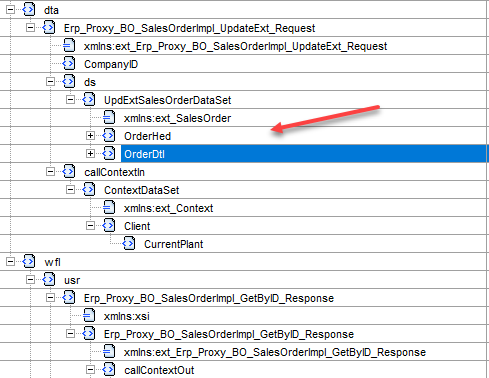Image resolution: width=489 pixels, height=378 pixels.
Task: Select the CompanyID tree row
Action: pyautogui.click(x=244, y=64)
